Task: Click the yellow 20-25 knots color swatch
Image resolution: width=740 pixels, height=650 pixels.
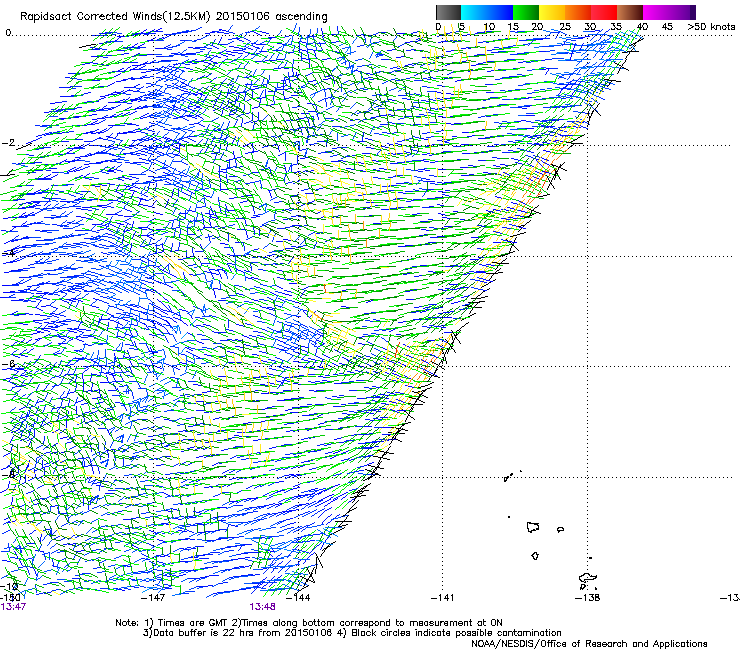Action: pyautogui.click(x=552, y=12)
